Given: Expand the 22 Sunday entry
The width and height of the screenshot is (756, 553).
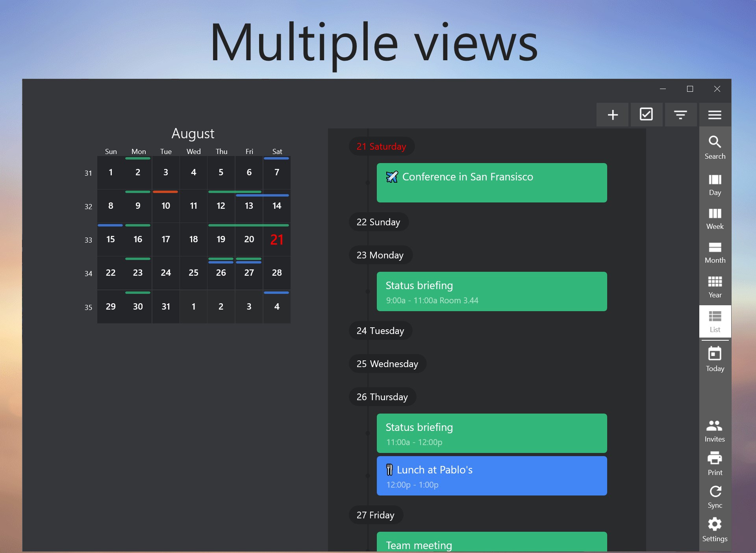Looking at the screenshot, I should pos(378,222).
